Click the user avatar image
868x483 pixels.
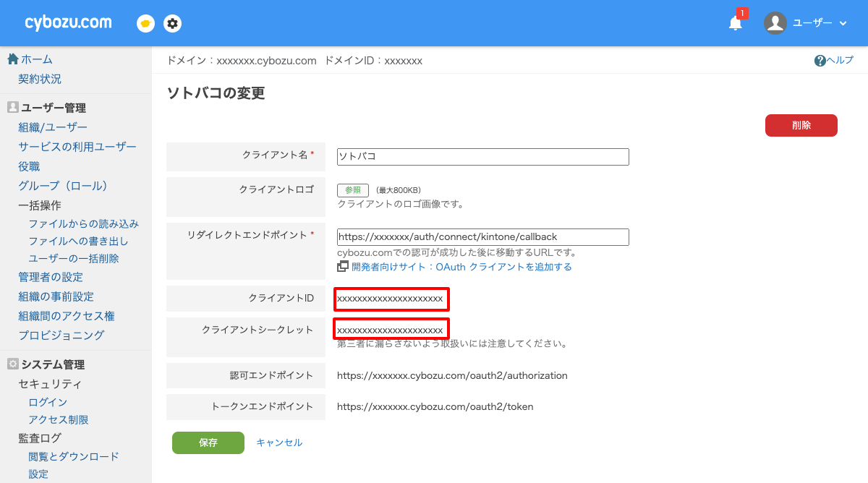[x=775, y=22]
